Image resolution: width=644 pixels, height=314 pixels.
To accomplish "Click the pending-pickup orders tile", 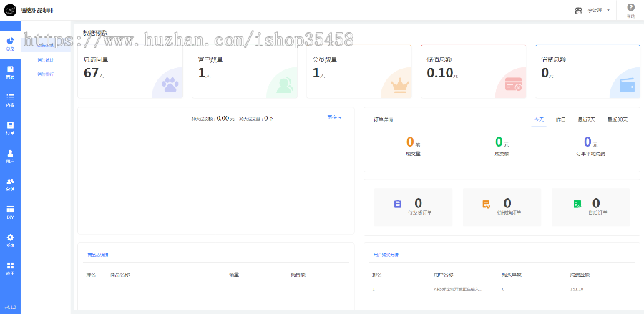I will pyautogui.click(x=502, y=207).
